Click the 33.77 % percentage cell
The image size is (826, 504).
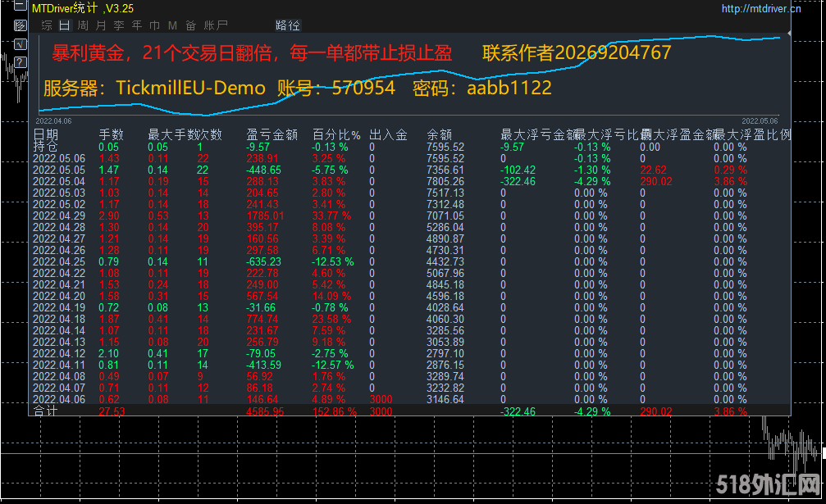331,216
